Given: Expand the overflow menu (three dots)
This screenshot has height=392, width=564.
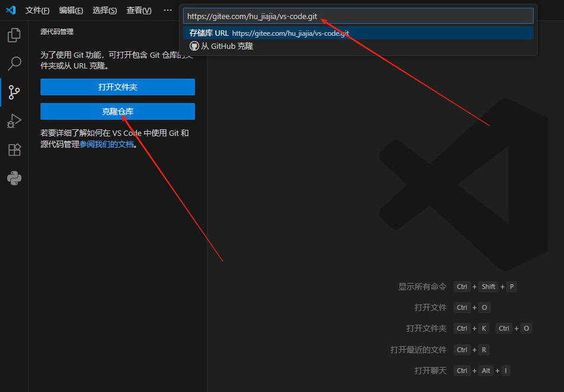Looking at the screenshot, I should tap(168, 10).
